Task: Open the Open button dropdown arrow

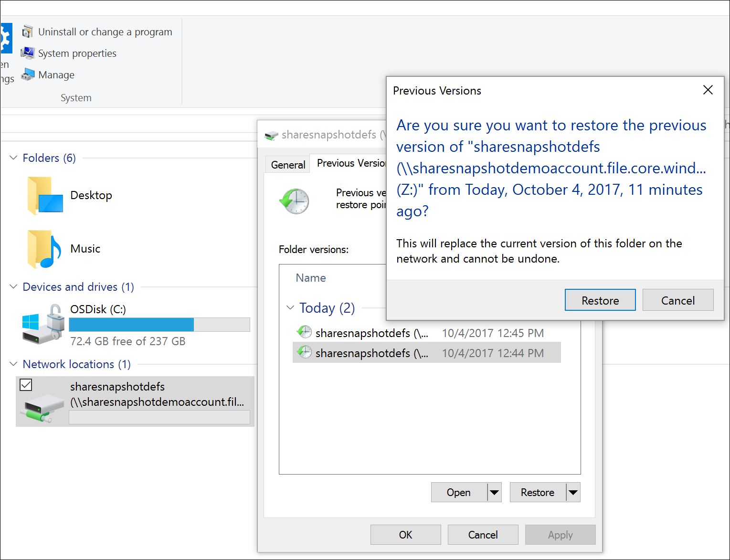Action: click(x=495, y=492)
